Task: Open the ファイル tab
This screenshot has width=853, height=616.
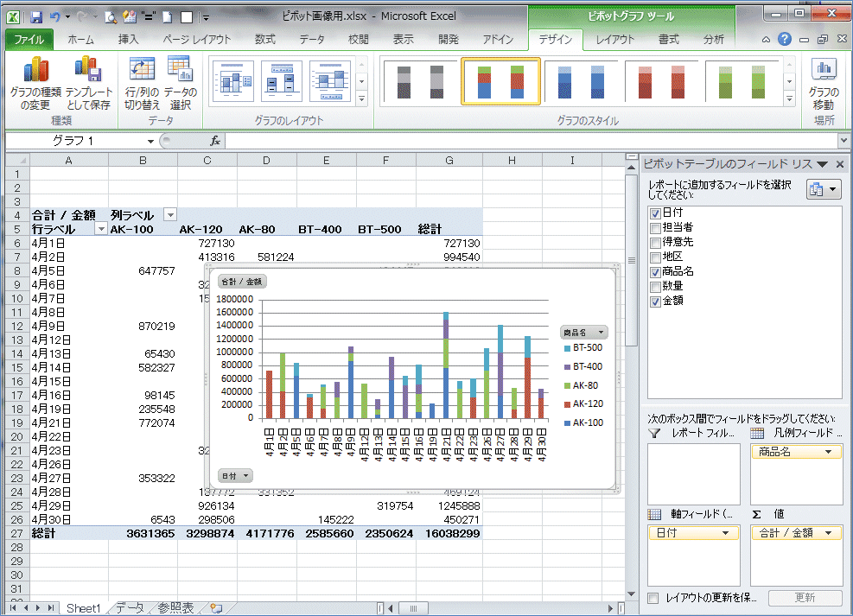Action: pyautogui.click(x=29, y=40)
